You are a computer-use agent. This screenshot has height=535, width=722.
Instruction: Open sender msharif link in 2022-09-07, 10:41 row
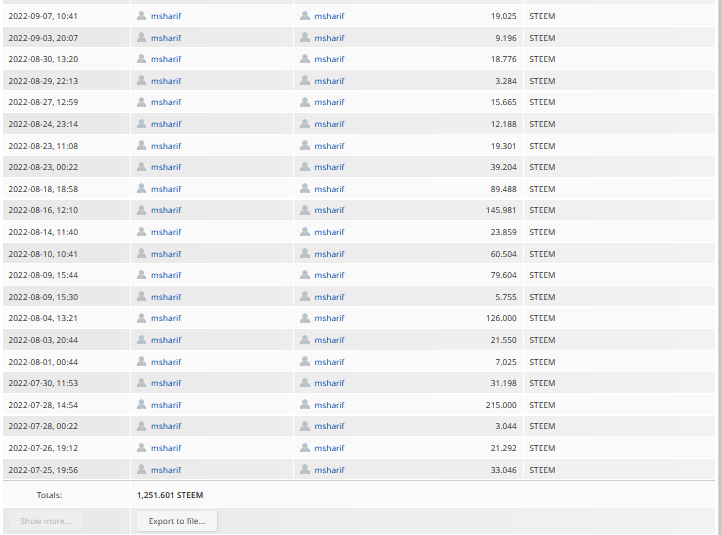pos(166,16)
